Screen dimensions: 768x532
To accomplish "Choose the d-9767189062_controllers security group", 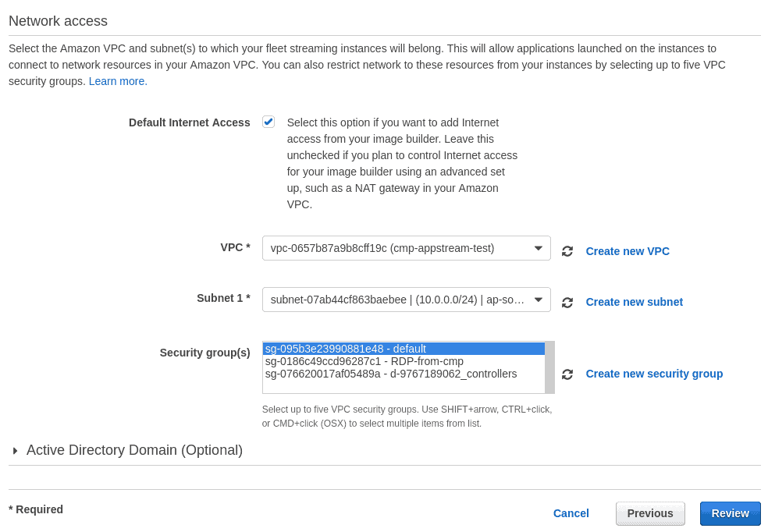I will 390,374.
